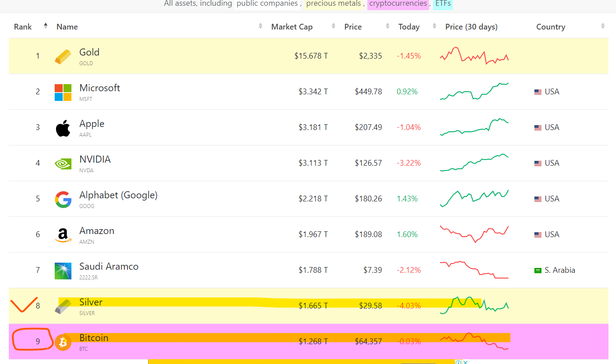The image size is (616, 364).
Task: Open the NVIDIA company link
Action: (x=95, y=159)
